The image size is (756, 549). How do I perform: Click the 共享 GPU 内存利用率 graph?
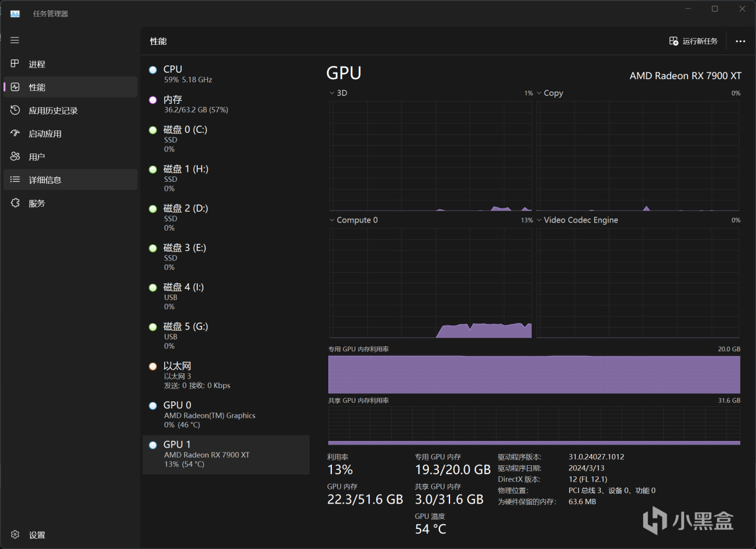[535, 426]
